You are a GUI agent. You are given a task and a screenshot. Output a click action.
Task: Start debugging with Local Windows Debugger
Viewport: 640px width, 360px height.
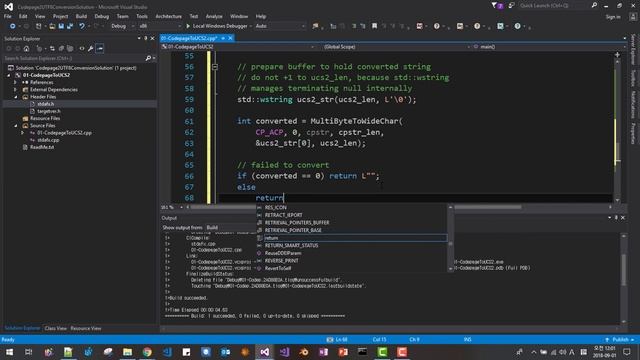[217, 26]
